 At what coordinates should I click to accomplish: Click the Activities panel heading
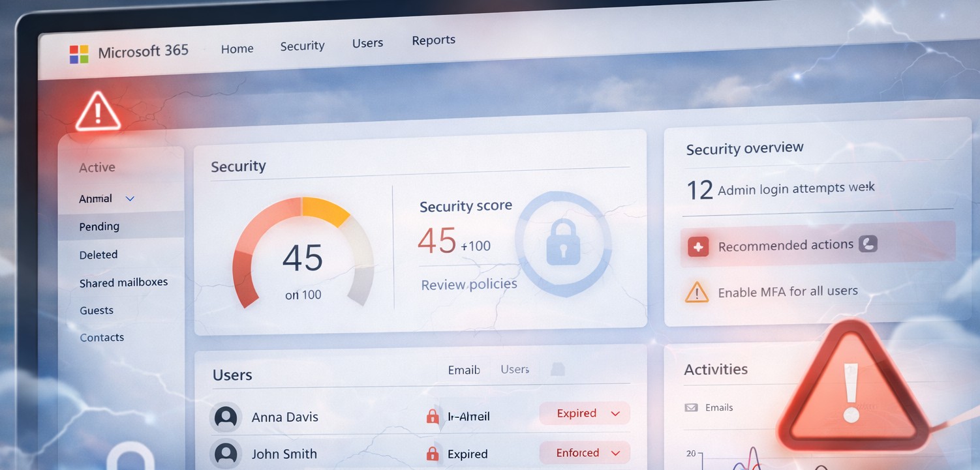716,369
